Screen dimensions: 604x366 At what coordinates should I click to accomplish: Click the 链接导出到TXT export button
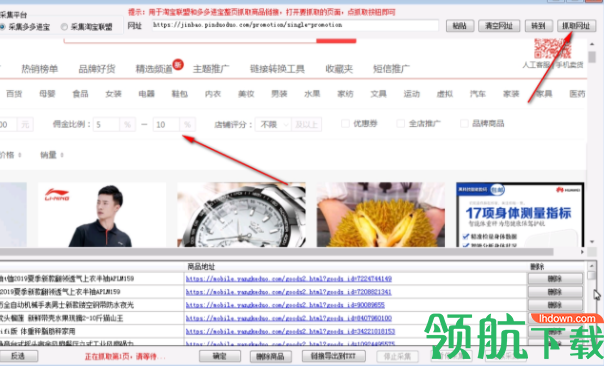coord(334,356)
